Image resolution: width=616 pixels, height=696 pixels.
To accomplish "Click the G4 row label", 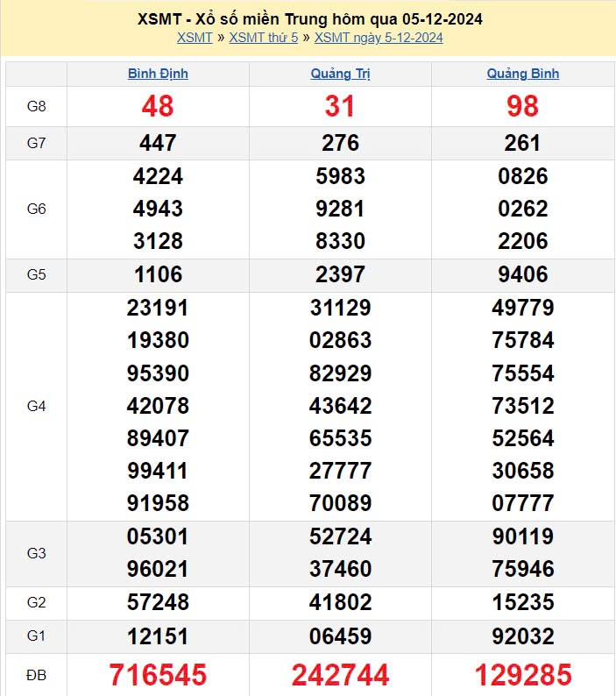I will [x=36, y=406].
